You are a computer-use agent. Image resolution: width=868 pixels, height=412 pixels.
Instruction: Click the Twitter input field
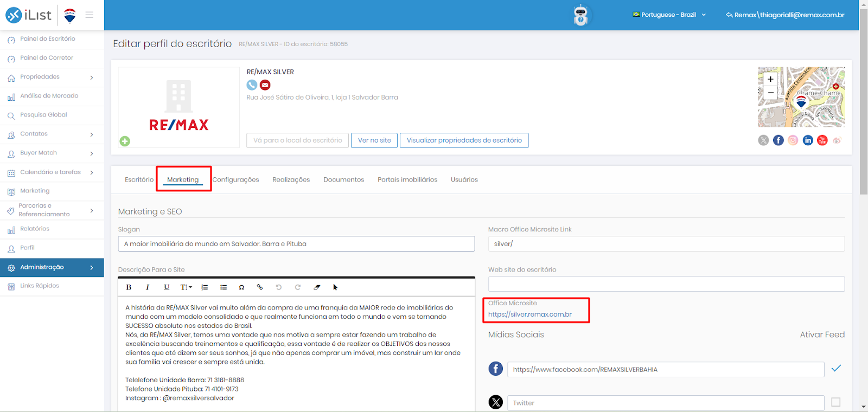666,403
